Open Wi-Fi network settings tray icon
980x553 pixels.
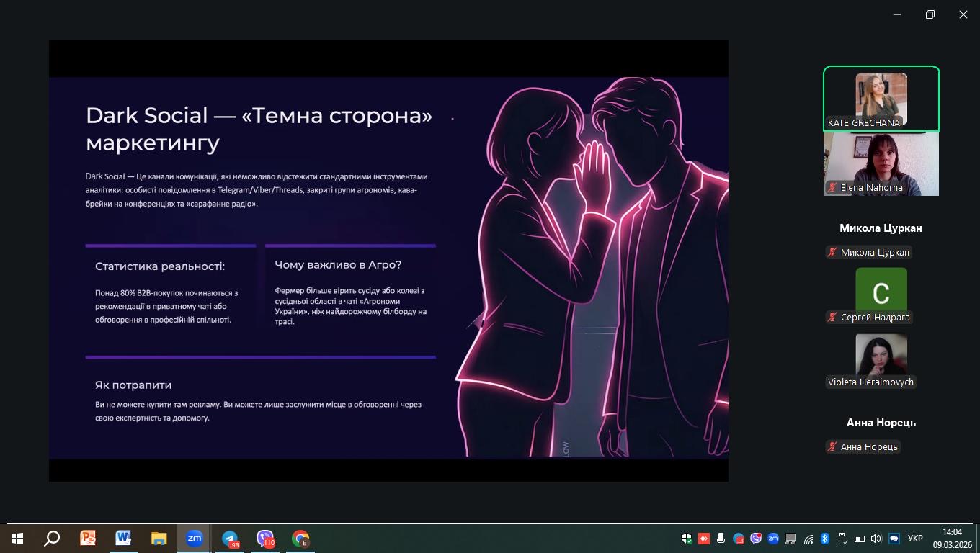click(808, 539)
